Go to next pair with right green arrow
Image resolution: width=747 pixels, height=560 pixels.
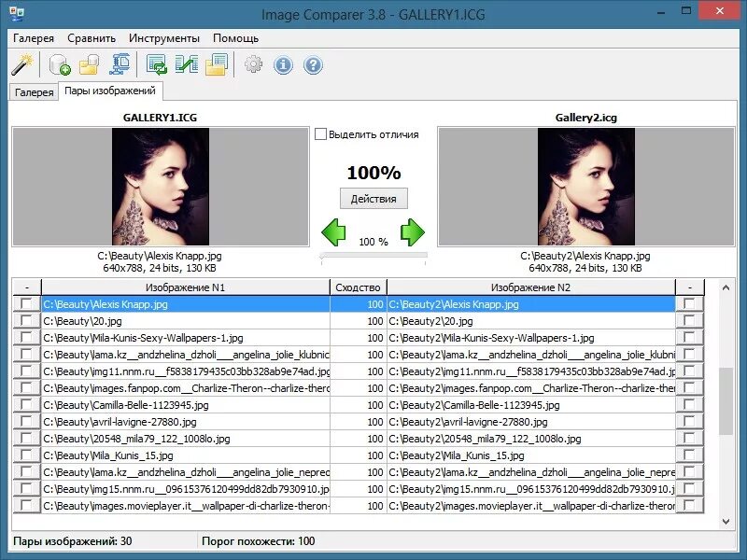(x=413, y=232)
